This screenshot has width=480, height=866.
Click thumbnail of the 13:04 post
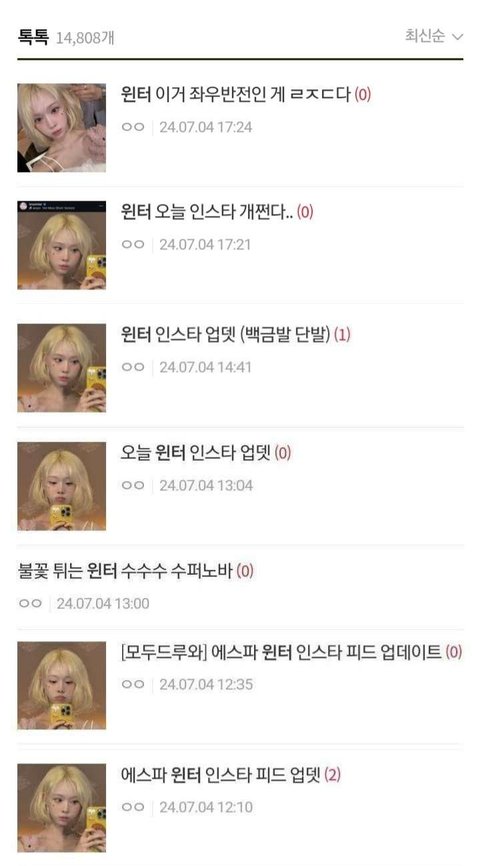pos(61,486)
